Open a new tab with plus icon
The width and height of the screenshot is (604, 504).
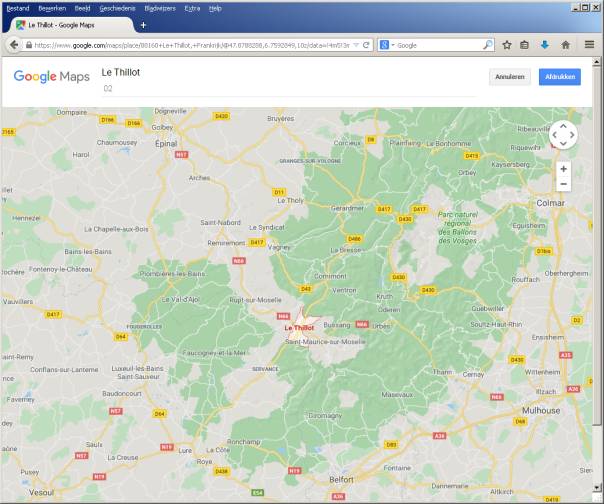tap(143, 25)
